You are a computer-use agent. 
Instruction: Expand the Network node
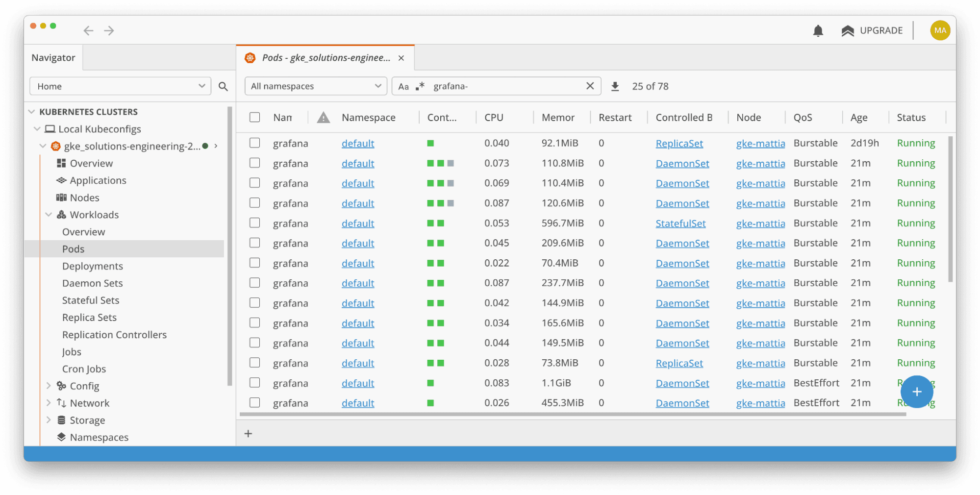49,403
